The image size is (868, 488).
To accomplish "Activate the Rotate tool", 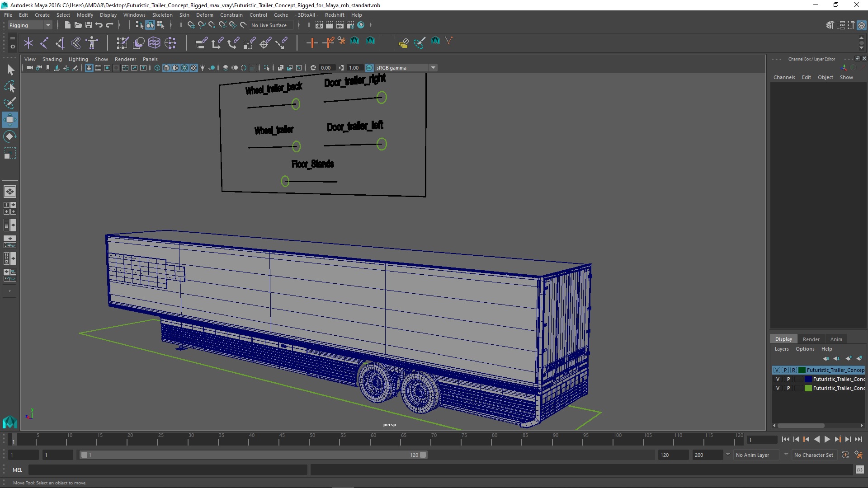I will coord(10,136).
